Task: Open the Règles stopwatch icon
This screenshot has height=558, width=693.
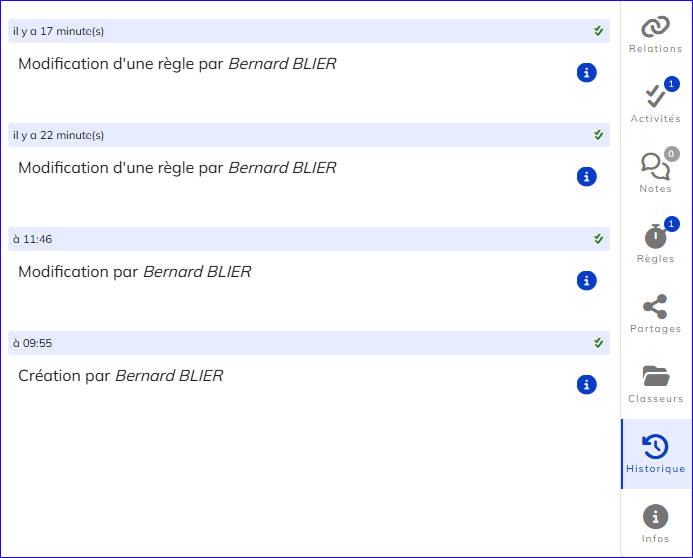Action: point(655,237)
